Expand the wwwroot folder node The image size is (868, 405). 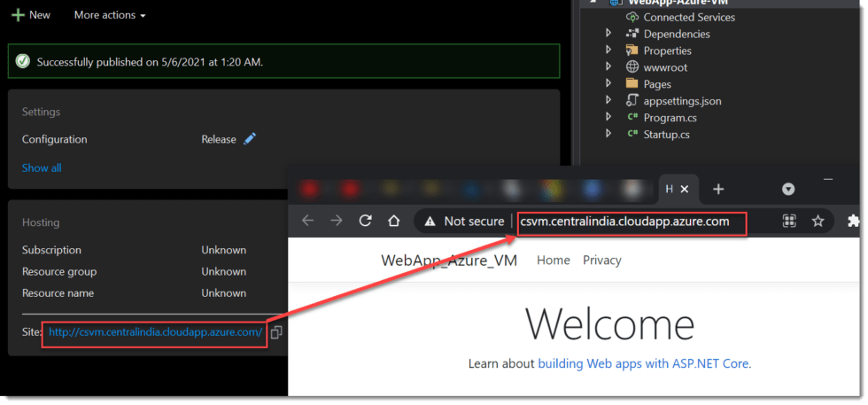tap(608, 66)
